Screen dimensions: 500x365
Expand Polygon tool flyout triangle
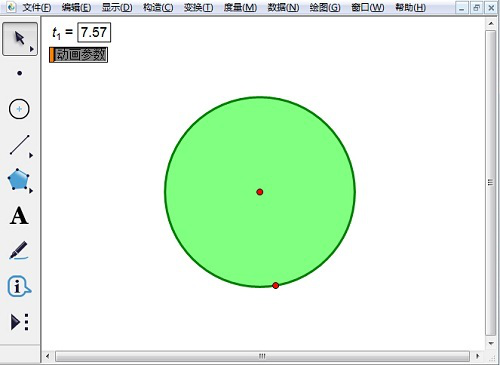click(x=31, y=191)
